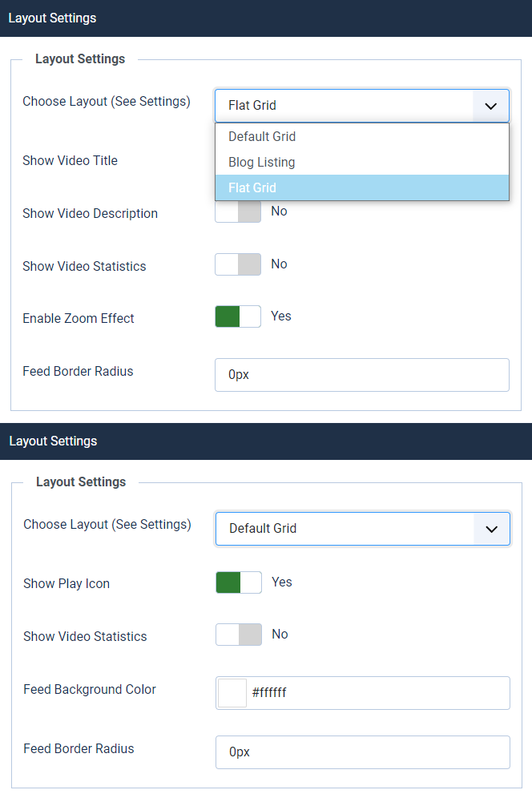The height and width of the screenshot is (802, 532).
Task: Click the chevron arrow on Flat Grid dropdown
Action: click(491, 106)
